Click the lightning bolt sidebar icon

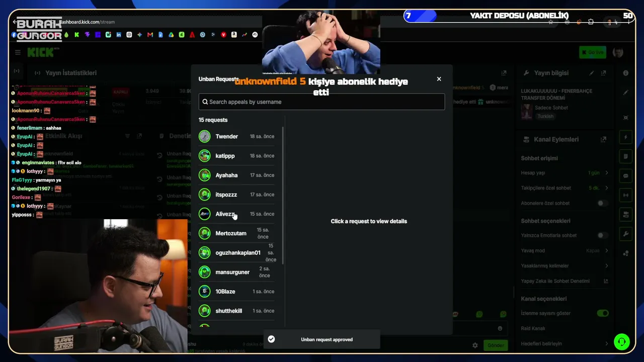626,137
